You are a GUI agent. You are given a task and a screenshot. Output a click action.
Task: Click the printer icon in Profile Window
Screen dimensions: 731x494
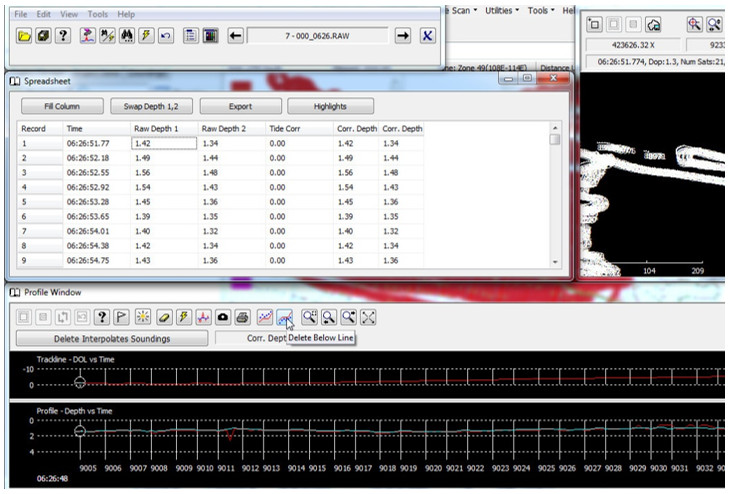(242, 318)
